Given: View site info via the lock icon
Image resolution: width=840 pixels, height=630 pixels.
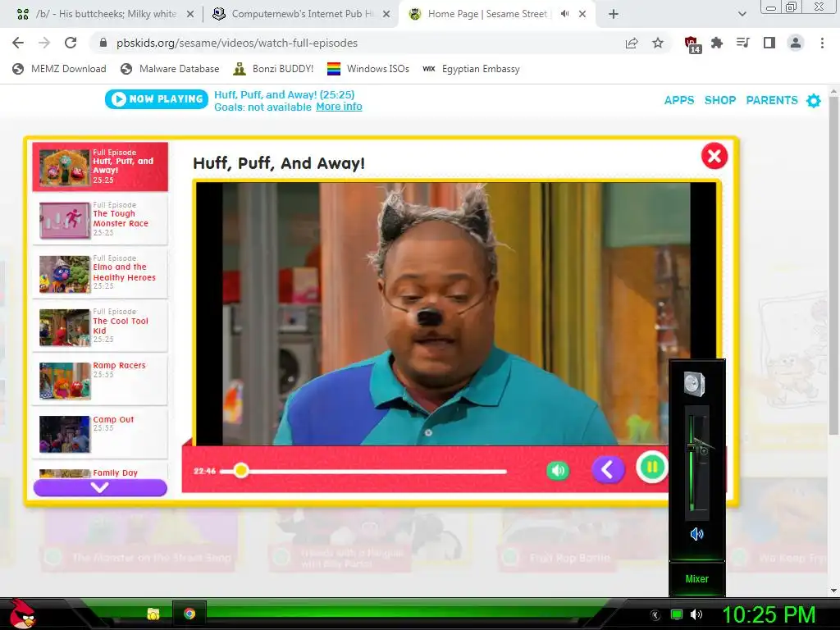Looking at the screenshot, I should 104,43.
